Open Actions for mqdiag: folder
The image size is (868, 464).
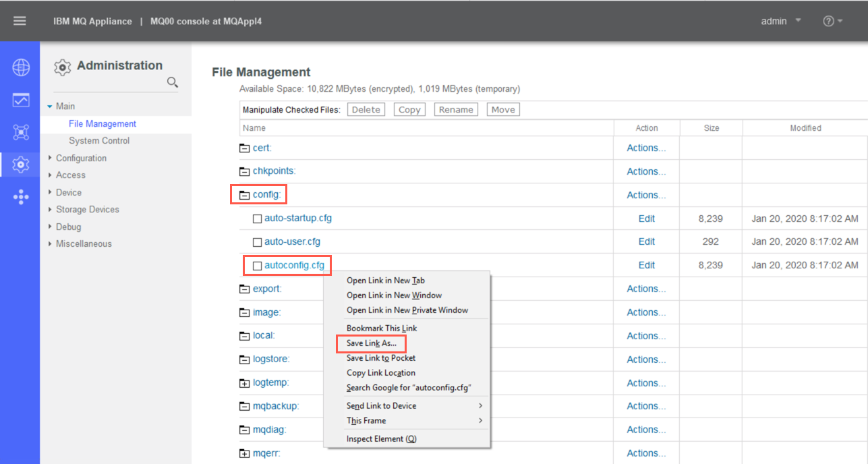point(646,430)
